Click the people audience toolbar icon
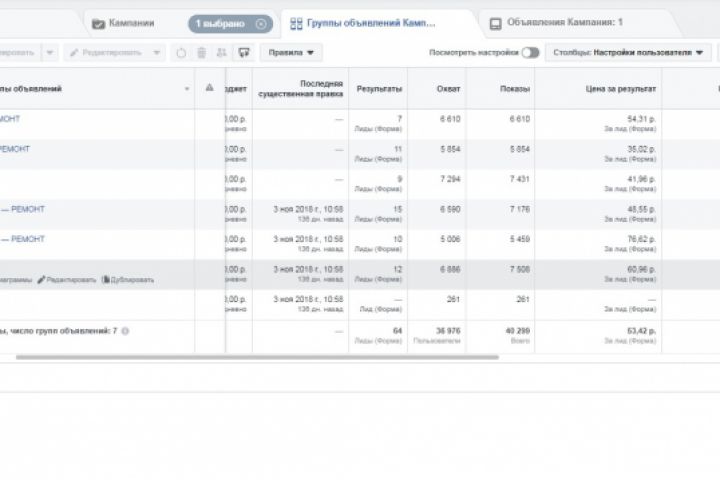Viewport: 720px width, 480px height. (221, 53)
